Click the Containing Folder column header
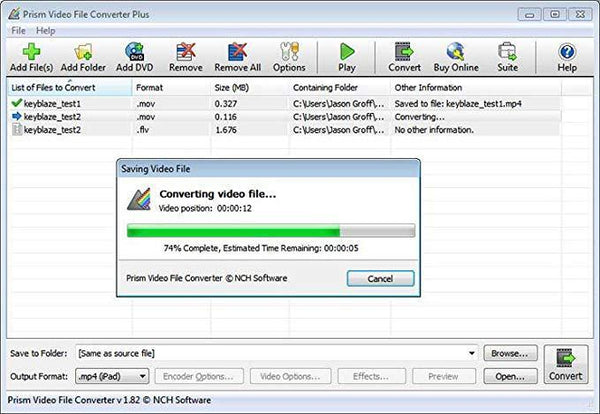This screenshot has width=600, height=414. pyautogui.click(x=340, y=88)
